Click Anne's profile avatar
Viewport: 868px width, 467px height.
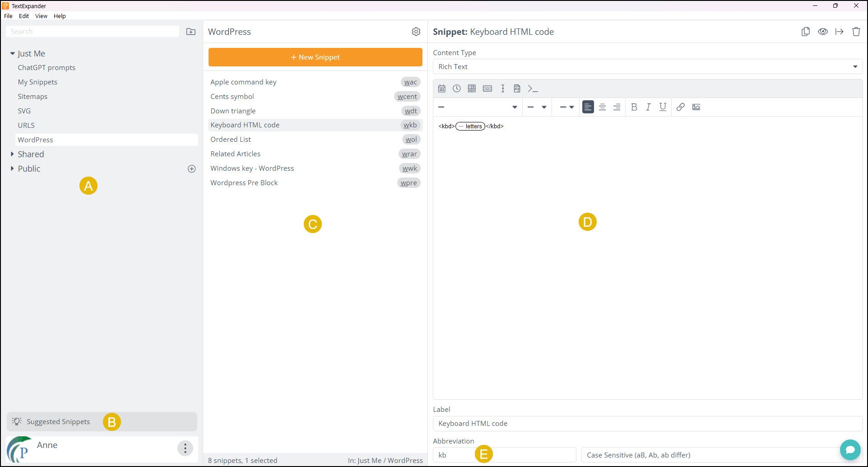[x=19, y=449]
